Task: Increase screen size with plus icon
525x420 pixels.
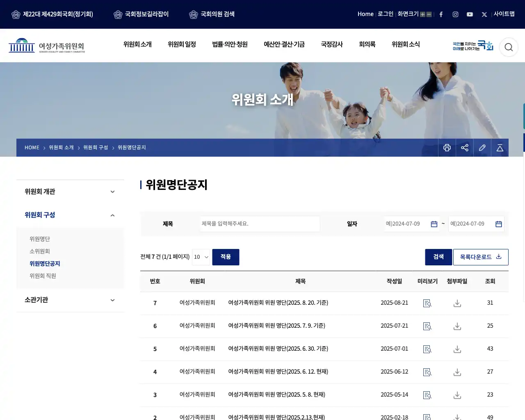Action: 422,14
